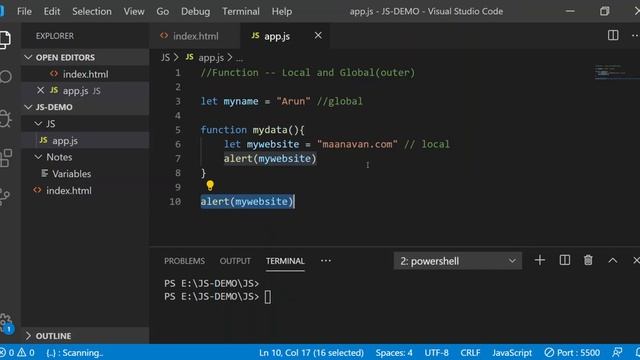Change encoding via UTF-8 status
The height and width of the screenshot is (360, 640).
436,353
